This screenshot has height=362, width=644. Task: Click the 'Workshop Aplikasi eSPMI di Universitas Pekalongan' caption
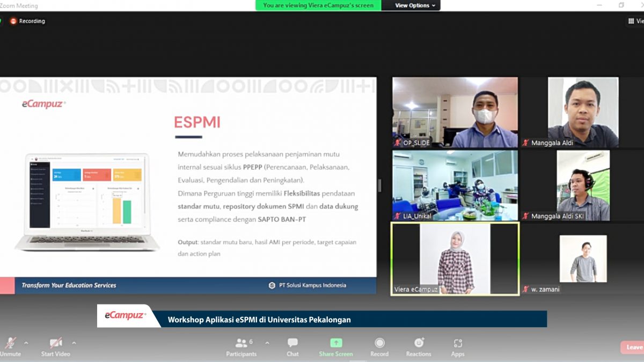(x=259, y=320)
